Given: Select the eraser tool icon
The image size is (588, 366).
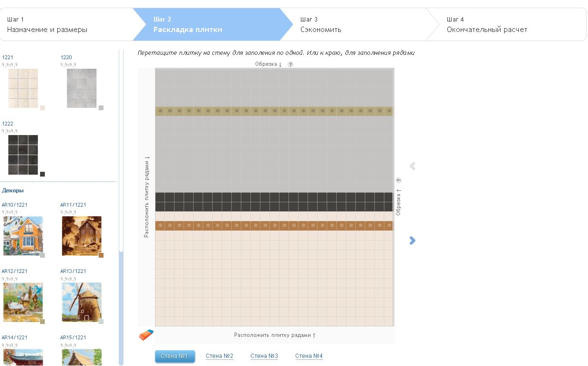Looking at the screenshot, I should [x=146, y=335].
